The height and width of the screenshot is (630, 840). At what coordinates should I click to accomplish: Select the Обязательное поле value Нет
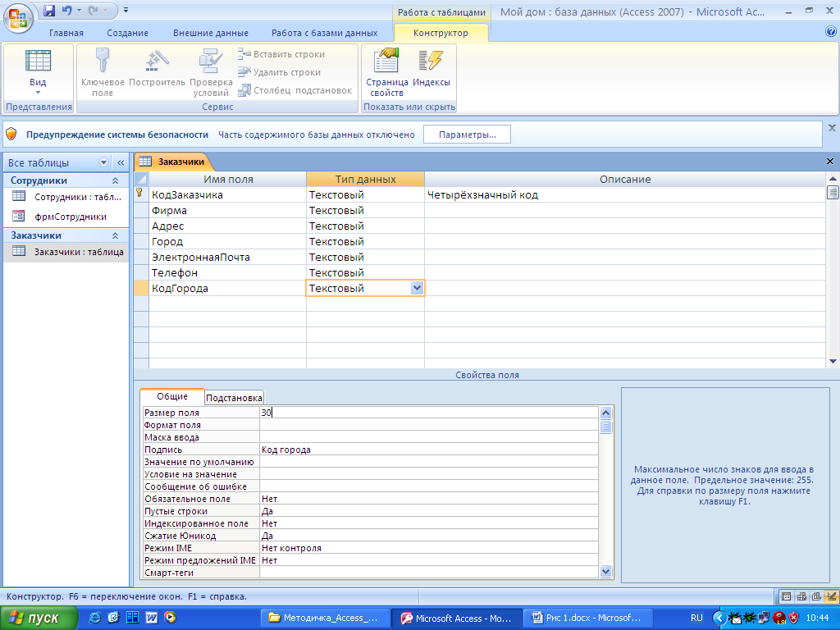269,499
